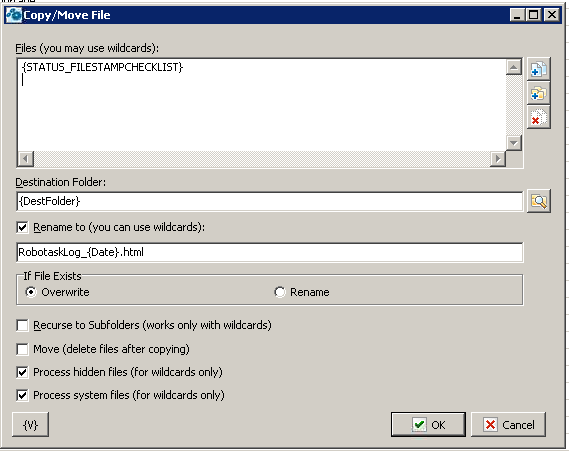Image resolution: width=569 pixels, height=452 pixels.
Task: Open the {V} variables button
Action: pos(30,424)
